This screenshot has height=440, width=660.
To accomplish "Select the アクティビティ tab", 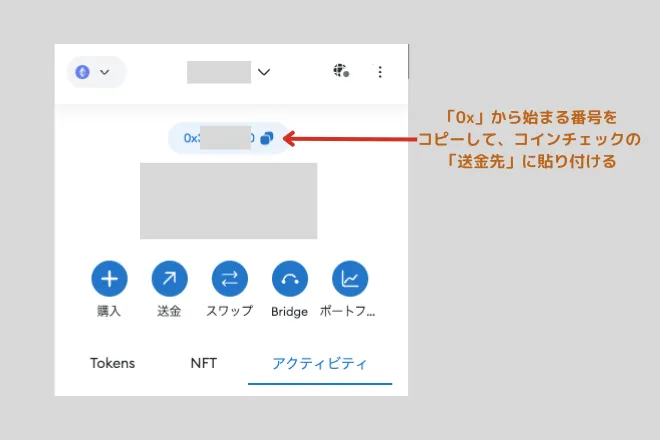I will (x=320, y=363).
